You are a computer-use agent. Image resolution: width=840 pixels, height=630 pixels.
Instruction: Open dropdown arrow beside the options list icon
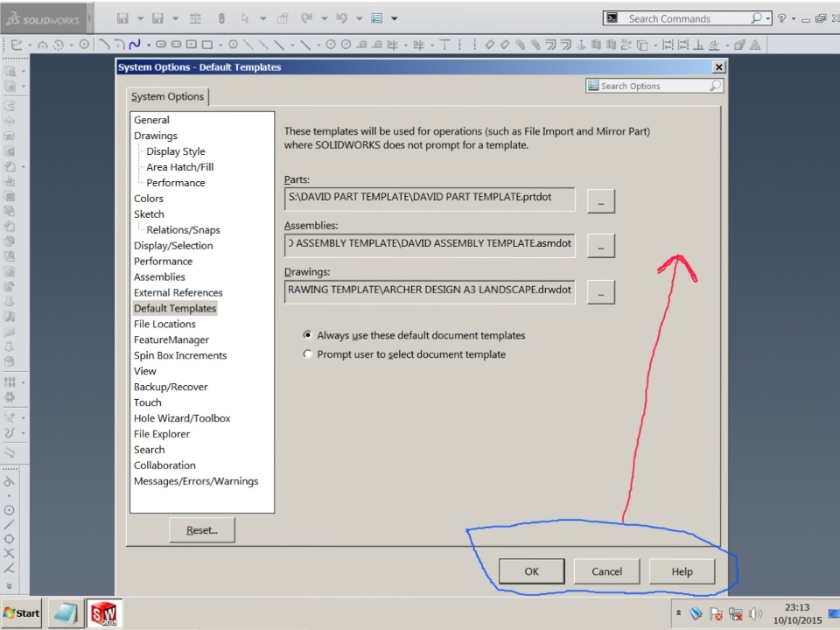395,18
